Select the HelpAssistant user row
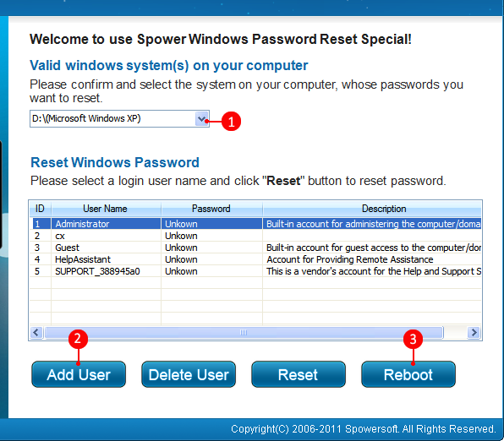This screenshot has width=504, height=441. (x=256, y=259)
